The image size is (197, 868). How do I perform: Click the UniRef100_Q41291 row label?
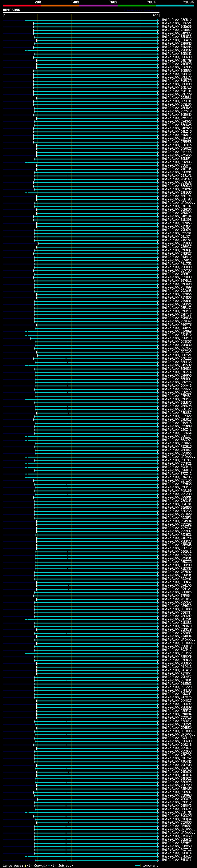click(177, 619)
